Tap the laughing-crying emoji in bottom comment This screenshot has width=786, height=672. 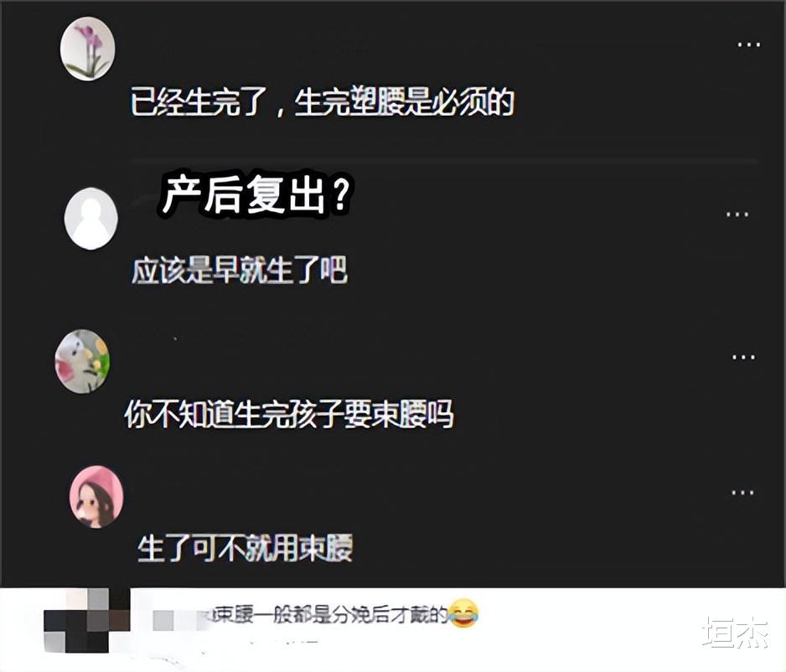click(463, 613)
